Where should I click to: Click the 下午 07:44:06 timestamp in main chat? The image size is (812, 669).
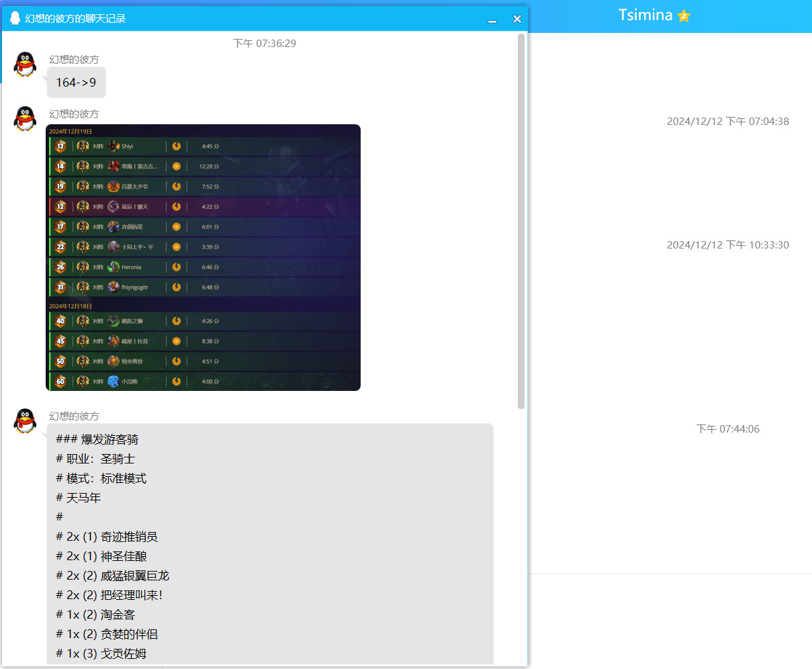pos(727,429)
